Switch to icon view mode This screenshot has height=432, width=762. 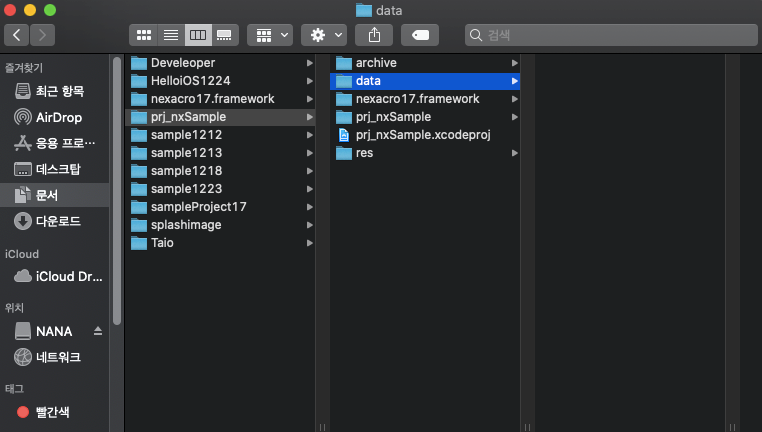click(x=144, y=35)
